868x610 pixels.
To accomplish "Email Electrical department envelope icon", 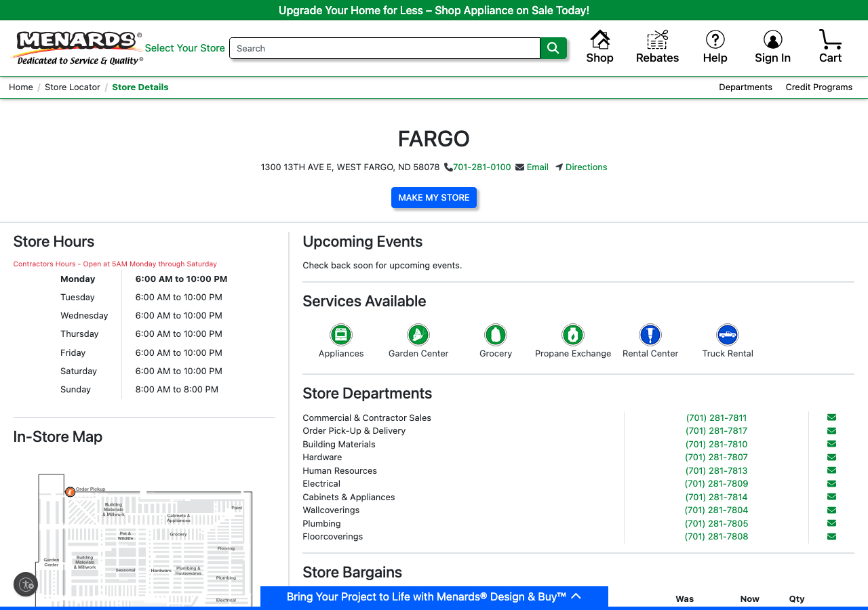I will tap(831, 484).
